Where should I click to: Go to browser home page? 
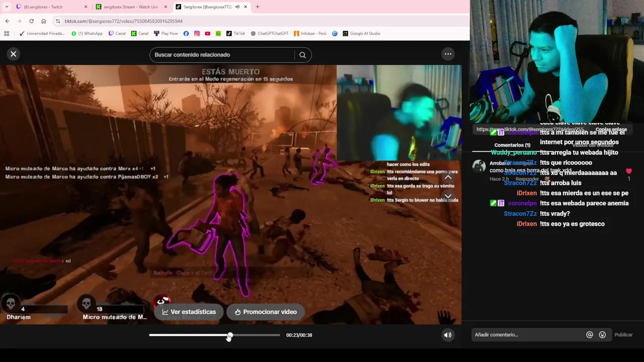tap(43, 21)
